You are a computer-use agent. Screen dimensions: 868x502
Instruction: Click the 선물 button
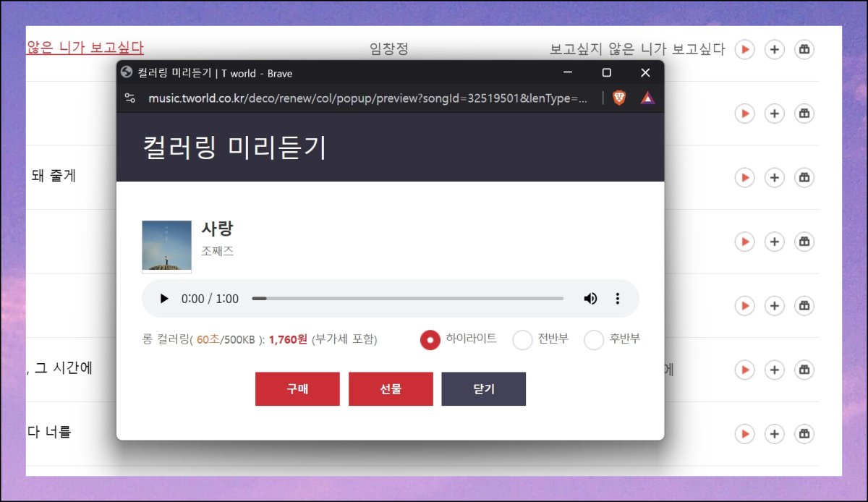391,389
